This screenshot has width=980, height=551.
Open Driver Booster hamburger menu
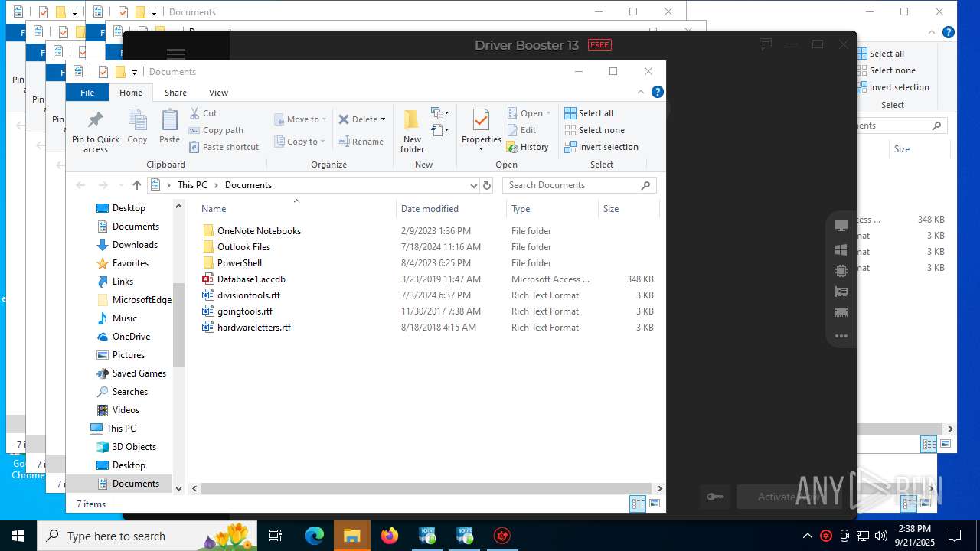coord(176,54)
